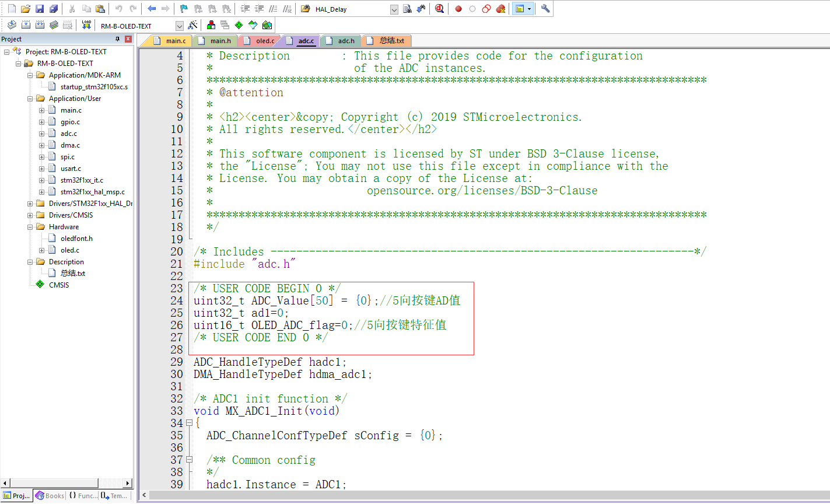Screen dimensions: 830x504
Task: Close the Project panel
Action: point(128,39)
